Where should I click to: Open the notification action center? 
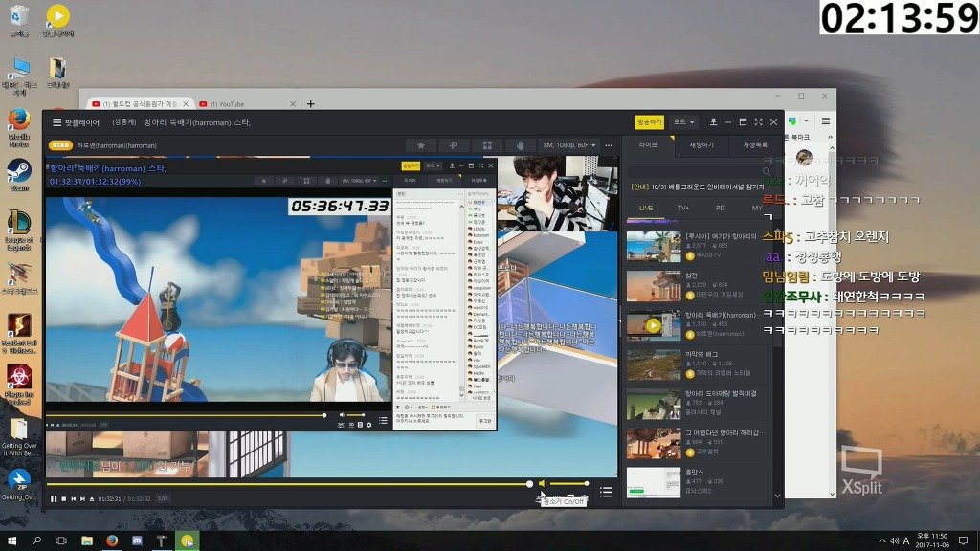click(x=963, y=541)
